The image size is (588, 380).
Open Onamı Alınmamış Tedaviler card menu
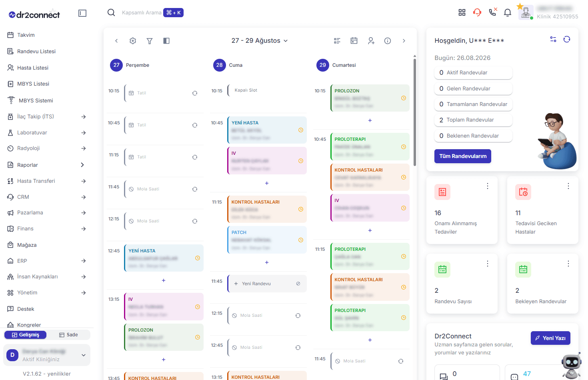(x=488, y=186)
